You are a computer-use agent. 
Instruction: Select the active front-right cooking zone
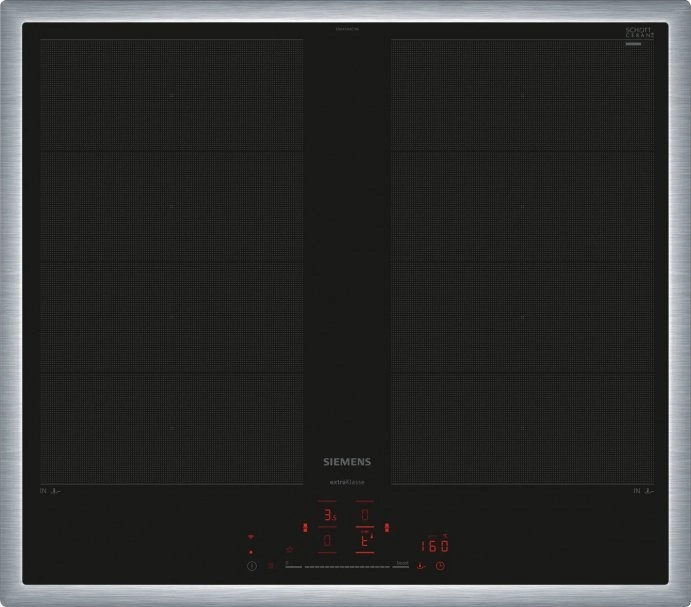coord(365,540)
